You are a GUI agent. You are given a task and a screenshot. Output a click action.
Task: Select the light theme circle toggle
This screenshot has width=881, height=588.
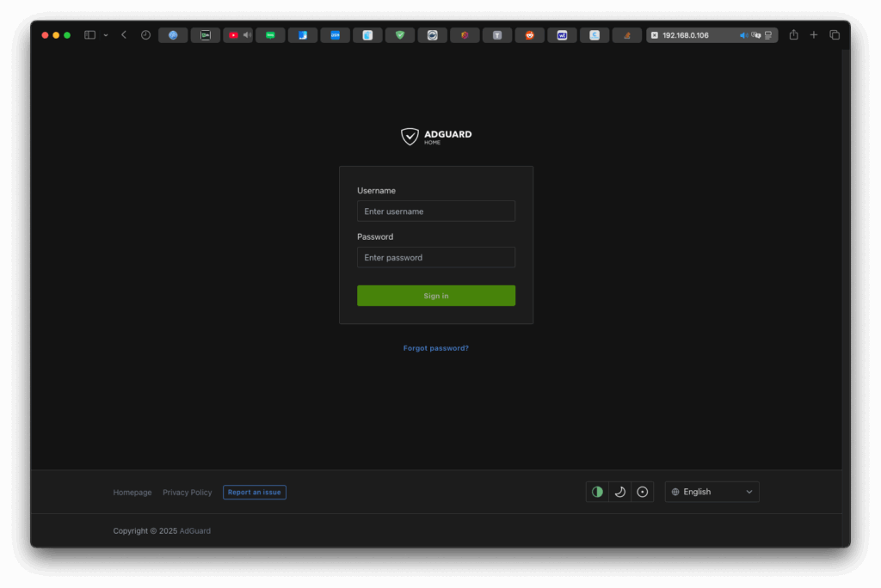tap(642, 492)
